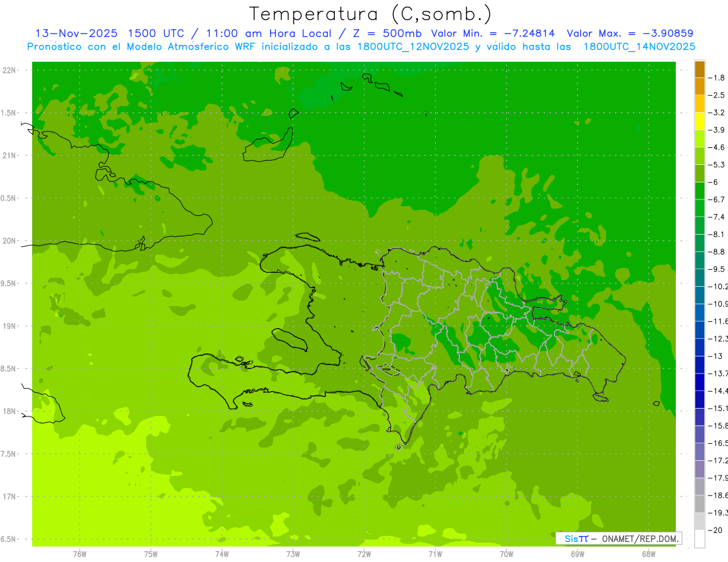Click the "75W" longitude label
Viewport: 728px width, 562px height.
151,554
